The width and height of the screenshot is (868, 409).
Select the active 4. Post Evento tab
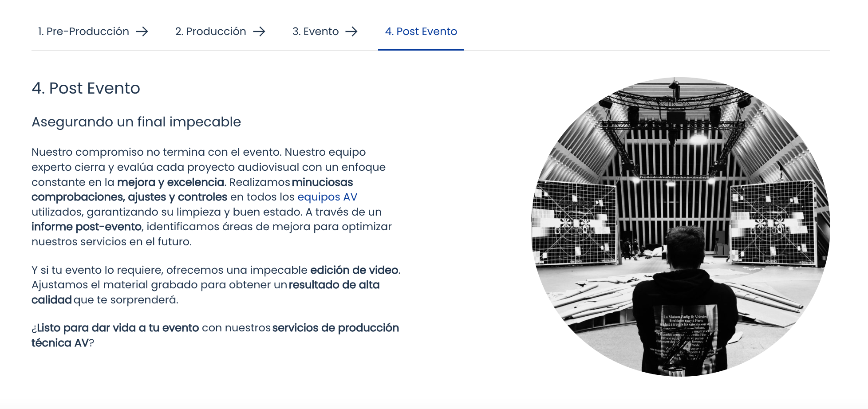pos(421,31)
